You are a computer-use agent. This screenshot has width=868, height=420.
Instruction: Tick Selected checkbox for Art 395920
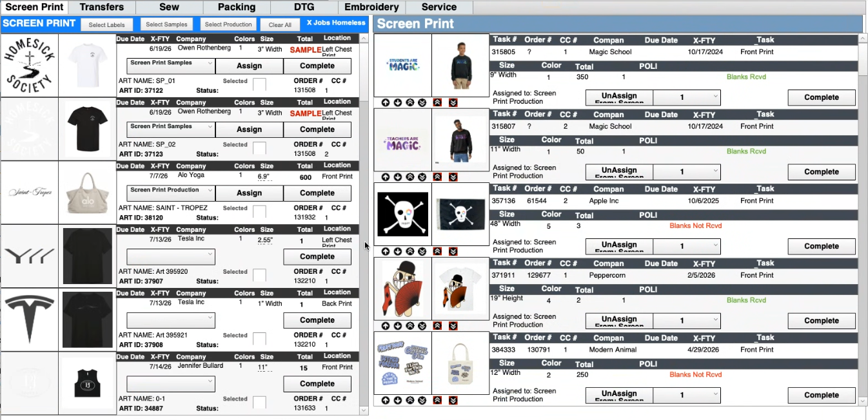coord(259,275)
